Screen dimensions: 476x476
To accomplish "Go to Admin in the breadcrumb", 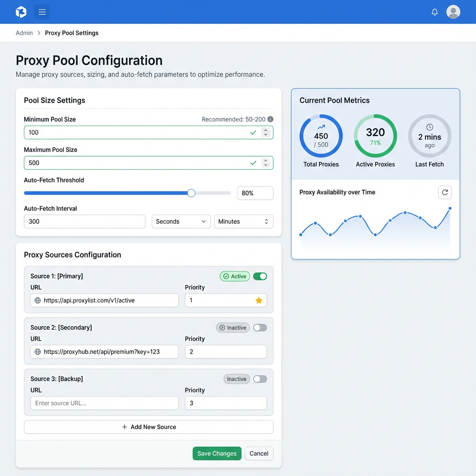I will [x=24, y=33].
